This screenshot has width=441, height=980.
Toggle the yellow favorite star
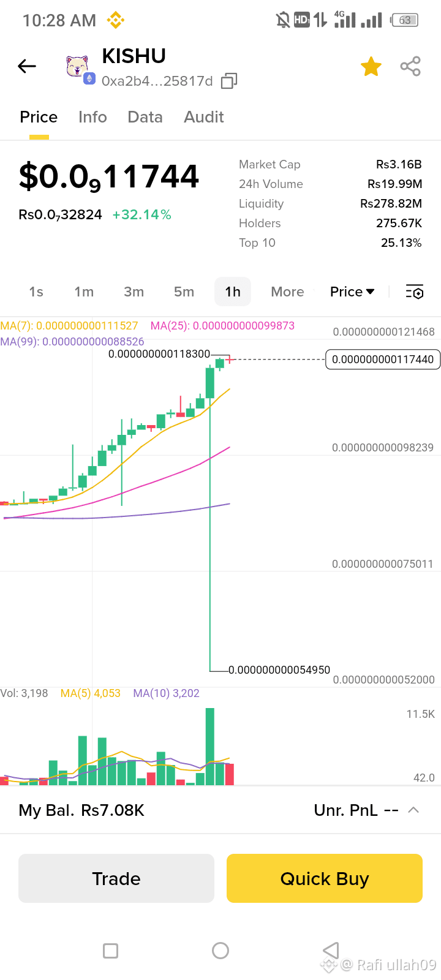coord(371,66)
